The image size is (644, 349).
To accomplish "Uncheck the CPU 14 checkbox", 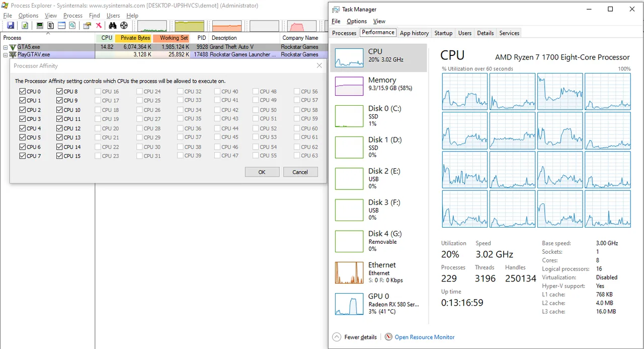I will pos(59,147).
